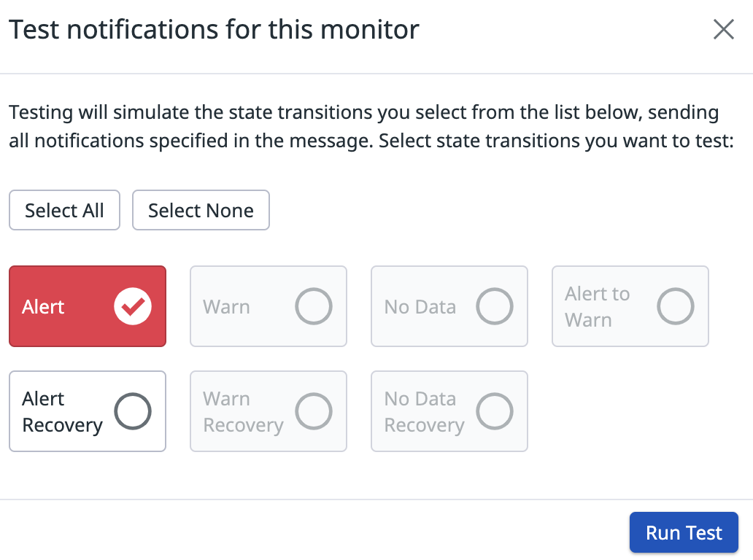The width and height of the screenshot is (753, 560).
Task: Select the Alert to Warn label
Action: pos(597,307)
